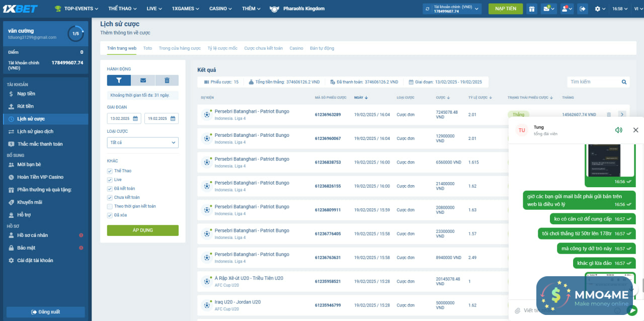This screenshot has height=321, width=644.
Task: Uncheck the Thể Thao checkbox
Action: click(x=110, y=171)
